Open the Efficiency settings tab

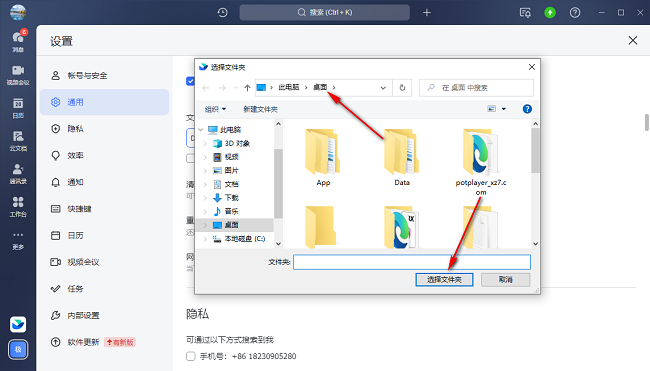pyautogui.click(x=104, y=155)
